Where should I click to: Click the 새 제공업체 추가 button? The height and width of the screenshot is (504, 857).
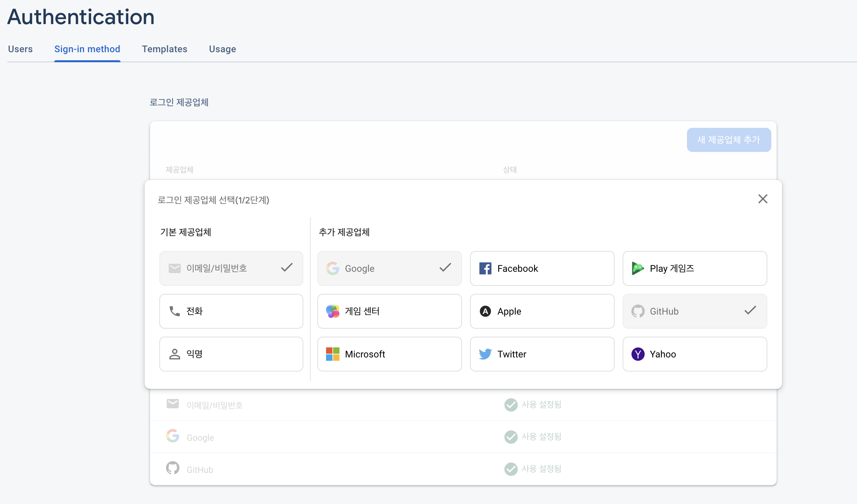(728, 140)
